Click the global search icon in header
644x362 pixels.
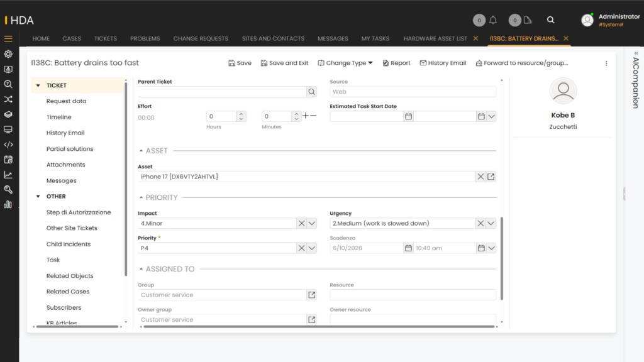(x=551, y=19)
